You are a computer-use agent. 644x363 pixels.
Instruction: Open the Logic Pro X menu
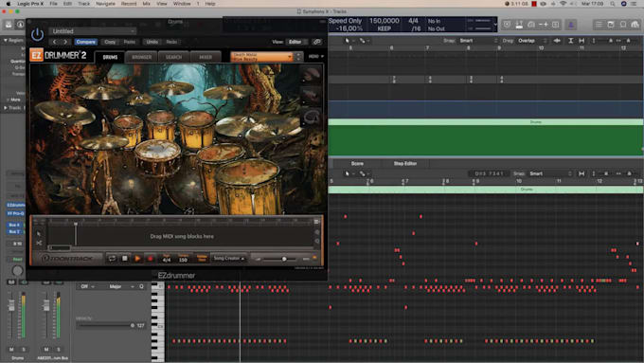[x=30, y=4]
